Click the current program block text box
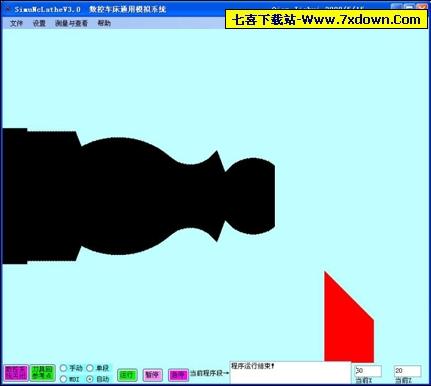The image size is (431, 386). point(290,372)
